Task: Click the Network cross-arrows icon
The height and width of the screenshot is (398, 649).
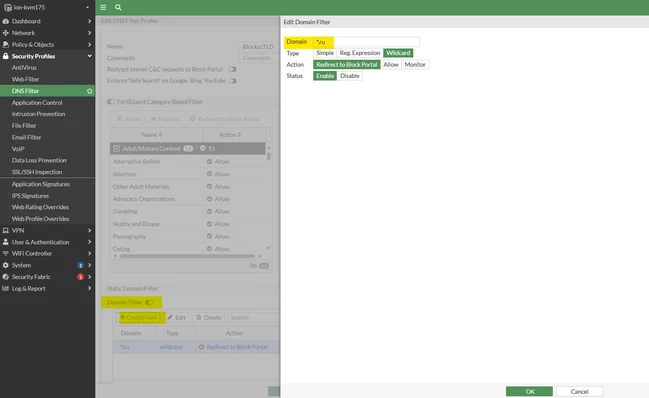Action: [x=6, y=33]
